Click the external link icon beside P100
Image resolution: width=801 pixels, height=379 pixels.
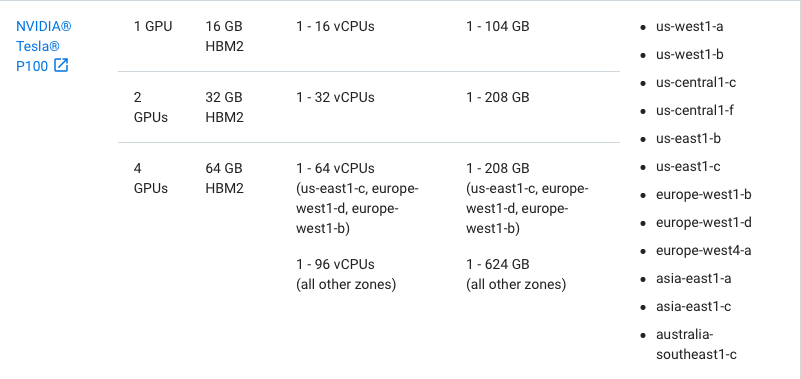pos(61,65)
